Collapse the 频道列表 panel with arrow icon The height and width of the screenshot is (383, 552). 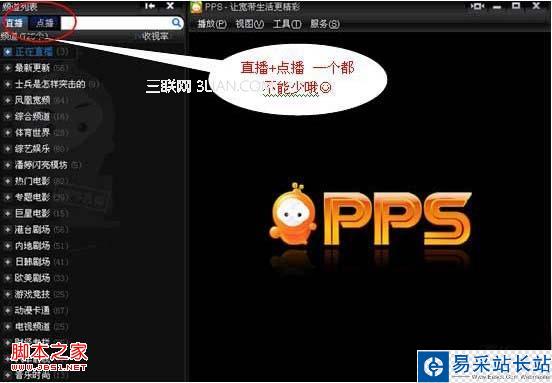(150, 6)
